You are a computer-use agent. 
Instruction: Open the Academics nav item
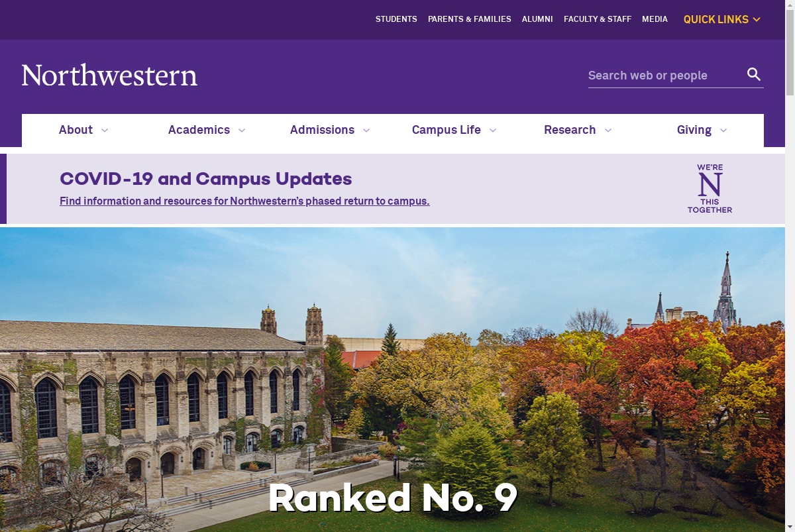pos(199,130)
